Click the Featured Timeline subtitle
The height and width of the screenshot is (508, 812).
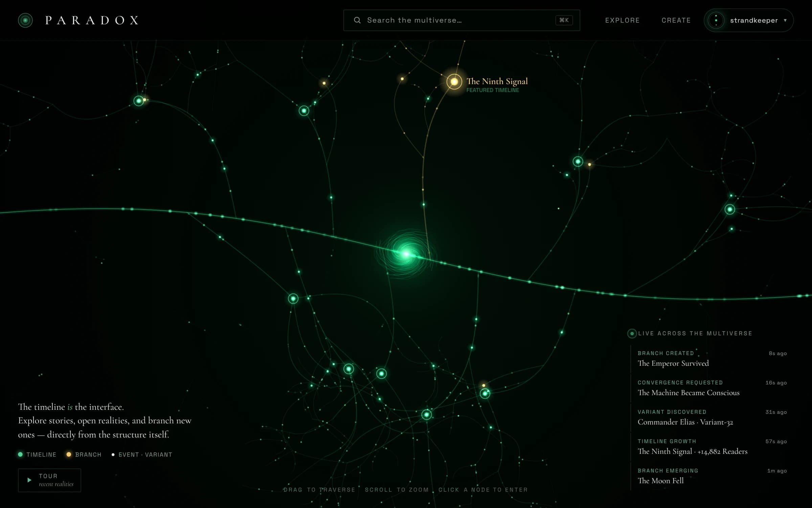(493, 90)
